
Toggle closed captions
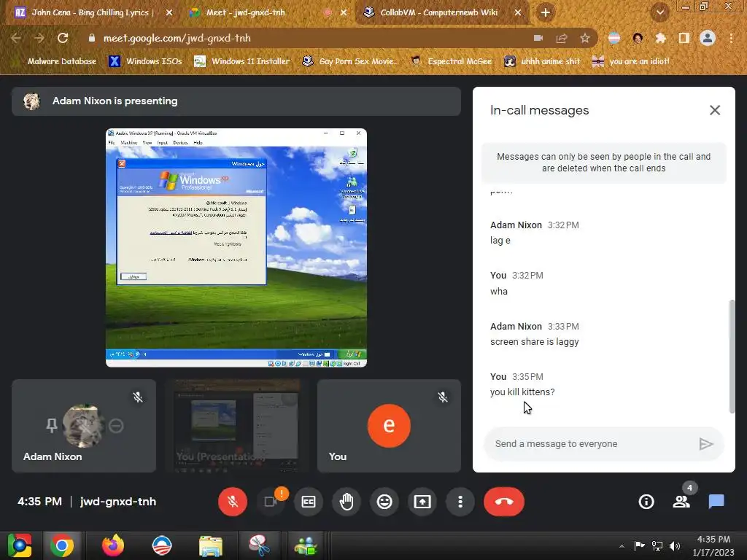pyautogui.click(x=309, y=502)
